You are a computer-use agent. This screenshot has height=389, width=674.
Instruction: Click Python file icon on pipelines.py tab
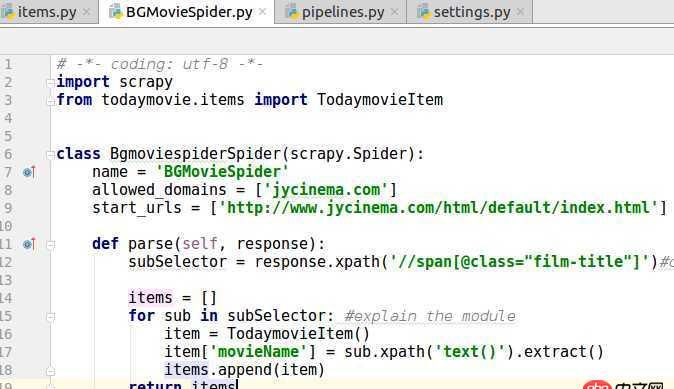[292, 12]
